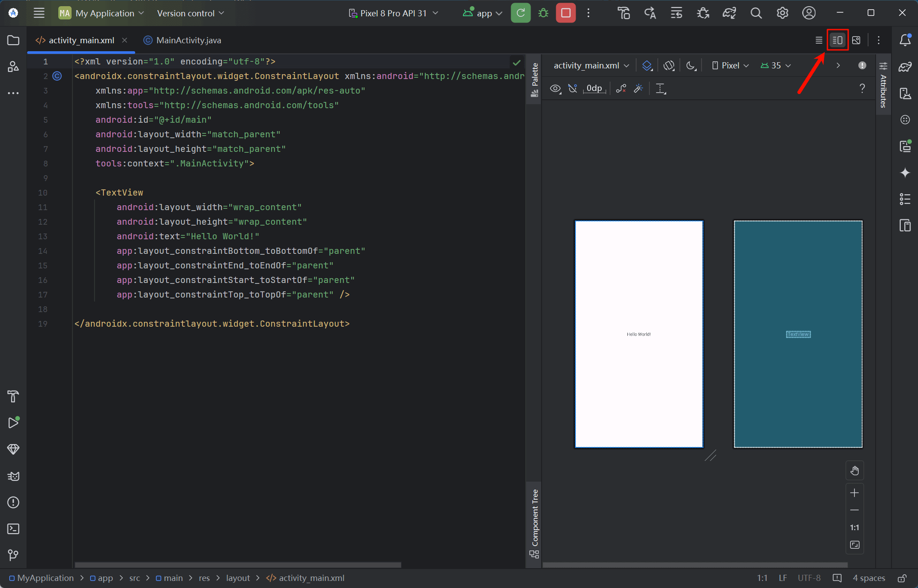Click the Debug app bug icon
Screen dimensions: 918x588
coord(543,13)
